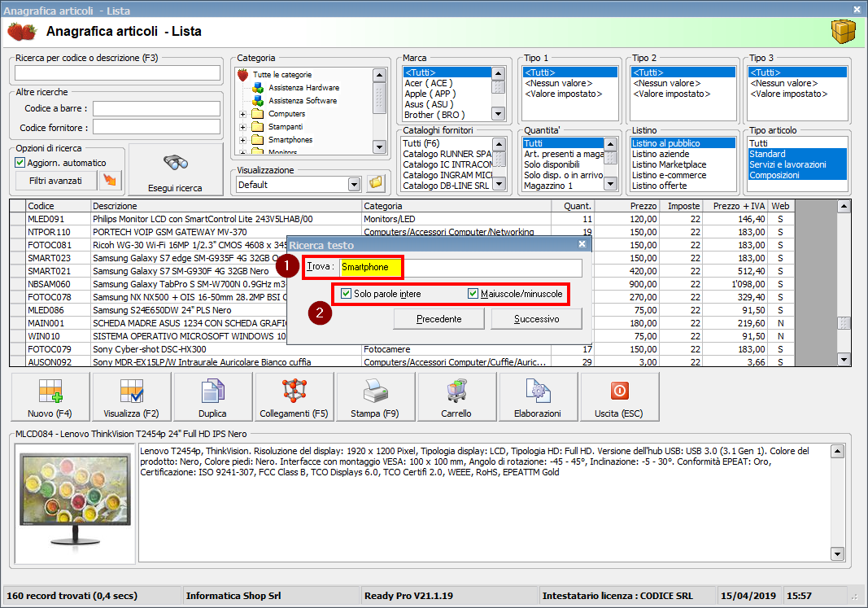
Task: Click the Successivo button in search dialog
Action: point(536,319)
